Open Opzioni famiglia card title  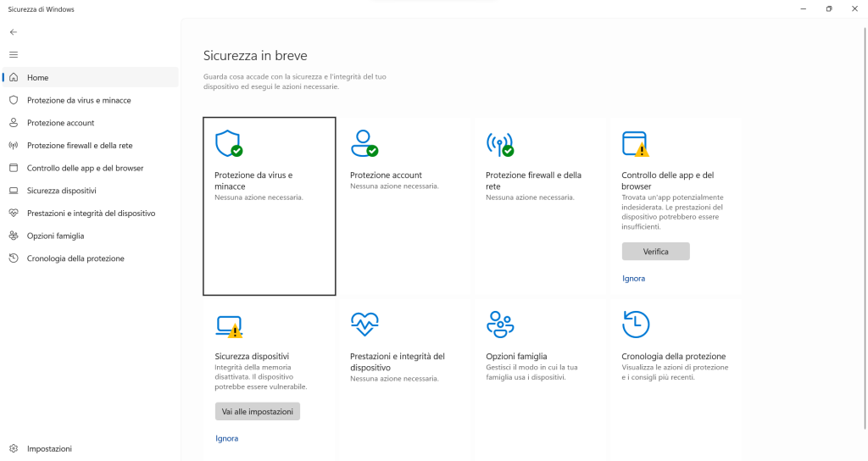(x=516, y=357)
